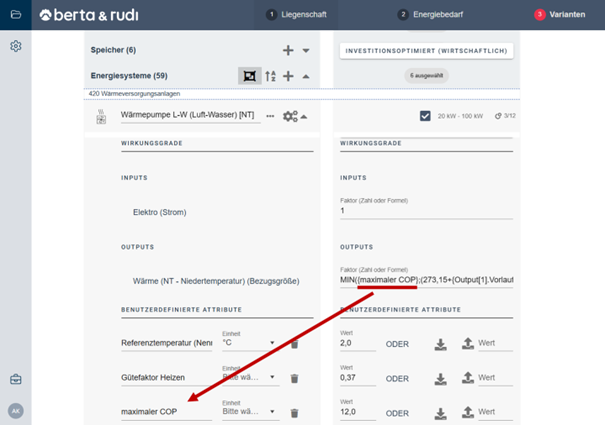Viewport: 605px width, 426px height.
Task: Open the briefcase icon in sidebar
Action: point(16,379)
